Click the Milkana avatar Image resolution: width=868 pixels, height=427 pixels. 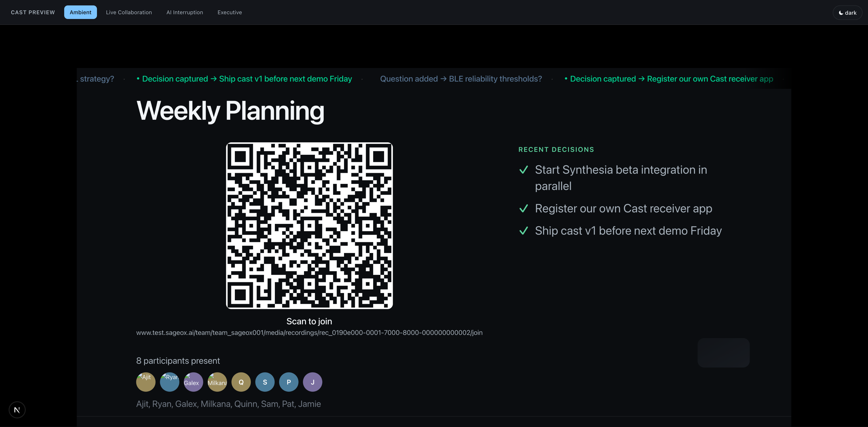(x=217, y=382)
